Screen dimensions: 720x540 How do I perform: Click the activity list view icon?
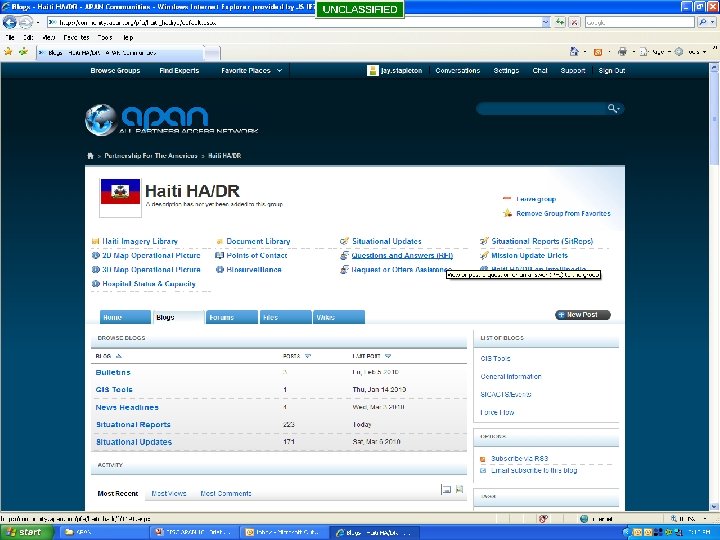click(x=445, y=489)
